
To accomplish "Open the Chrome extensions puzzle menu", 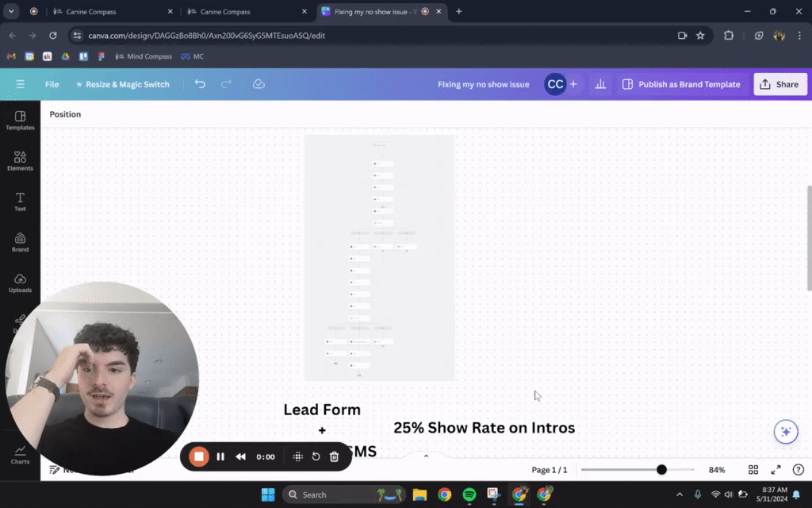I will point(730,36).
